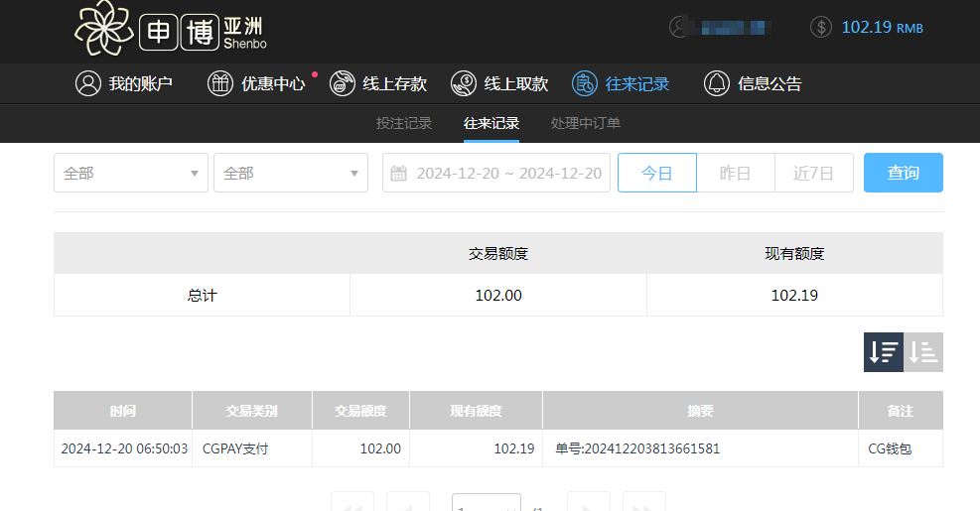Select 昨日 quick filter

[735, 173]
